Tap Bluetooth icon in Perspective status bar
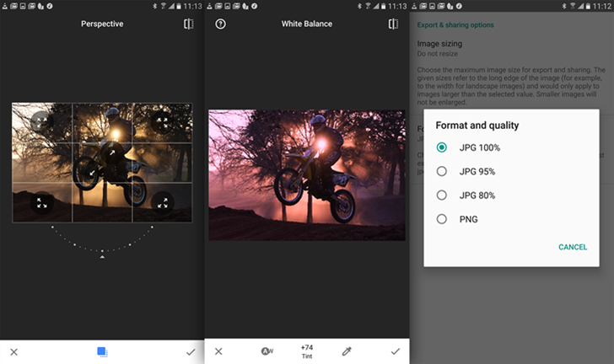The image size is (614, 364). click(x=154, y=6)
